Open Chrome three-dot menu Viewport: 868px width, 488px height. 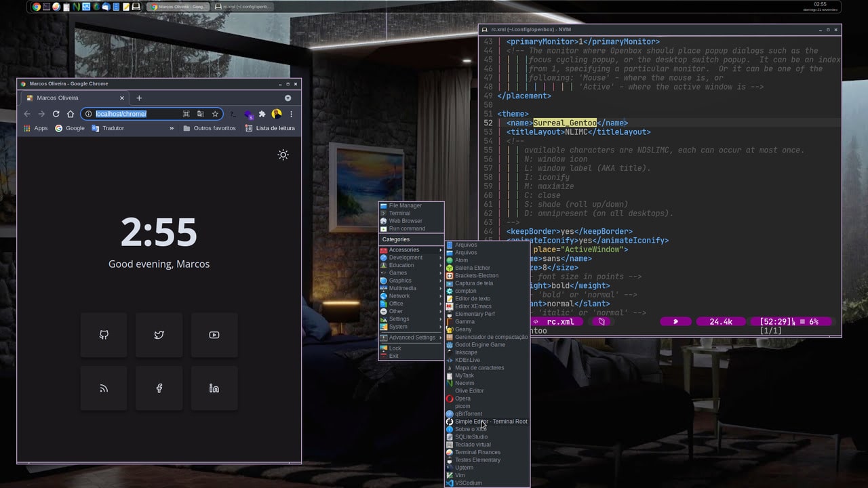pyautogui.click(x=291, y=114)
